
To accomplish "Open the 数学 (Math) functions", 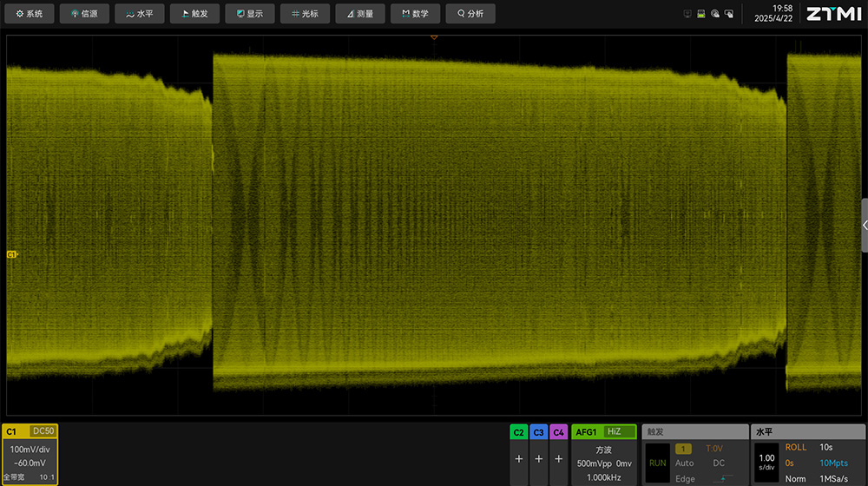I will [x=415, y=14].
